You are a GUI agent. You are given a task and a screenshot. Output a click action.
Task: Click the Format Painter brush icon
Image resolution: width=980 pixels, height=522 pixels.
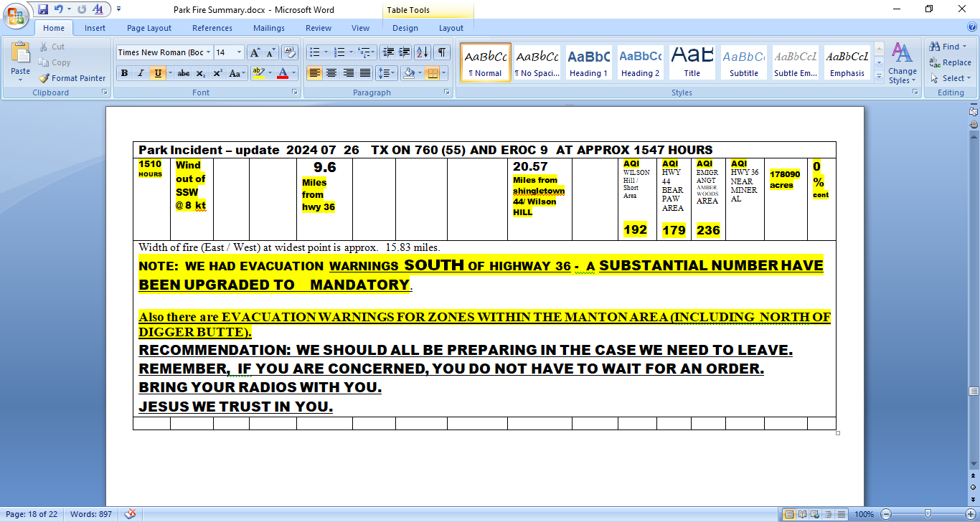pyautogui.click(x=44, y=78)
